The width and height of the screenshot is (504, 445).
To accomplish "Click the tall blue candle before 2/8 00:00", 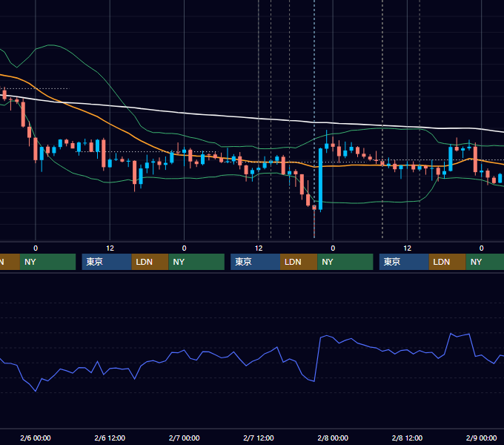I will pyautogui.click(x=320, y=179).
